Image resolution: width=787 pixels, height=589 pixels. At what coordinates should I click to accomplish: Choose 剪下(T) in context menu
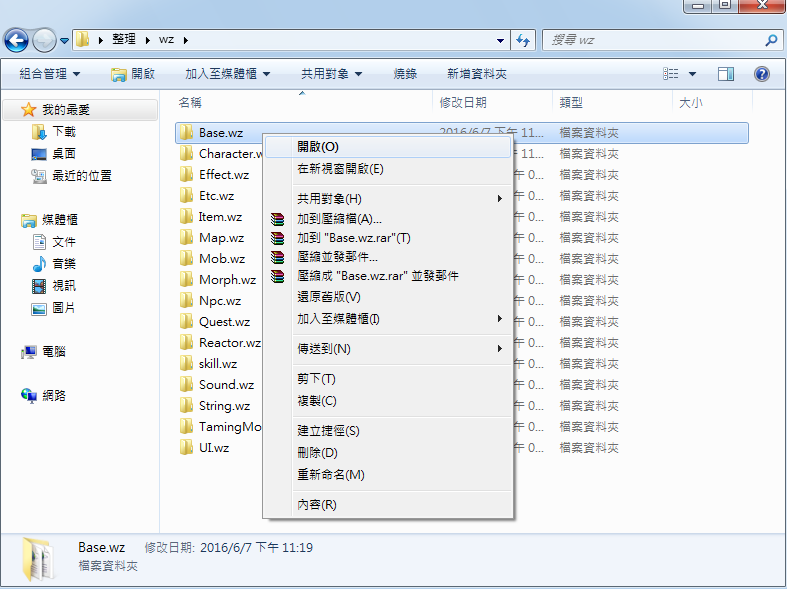[x=387, y=379]
